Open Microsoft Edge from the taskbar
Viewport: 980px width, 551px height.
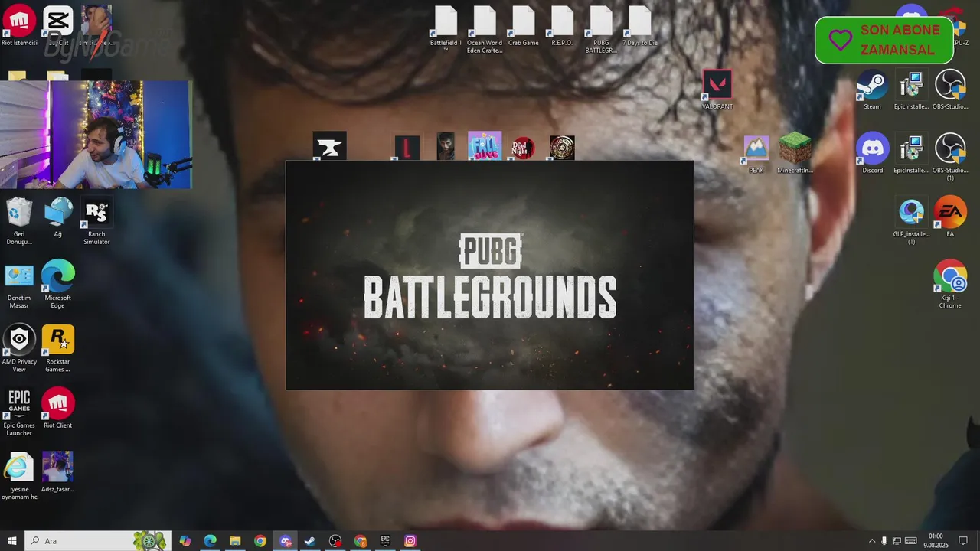click(210, 541)
